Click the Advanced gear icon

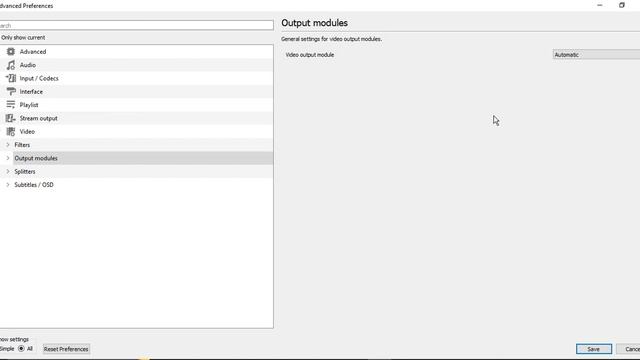[11, 51]
